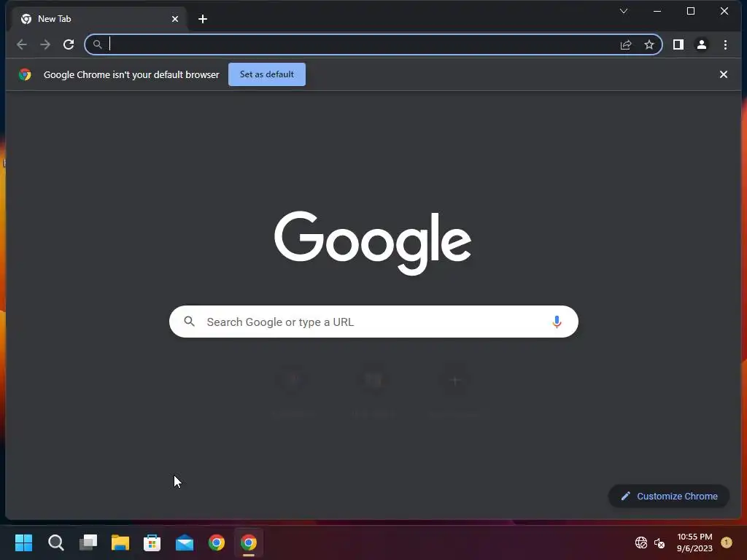The image size is (747, 560).
Task: Open the profile avatar menu
Action: coord(701,44)
